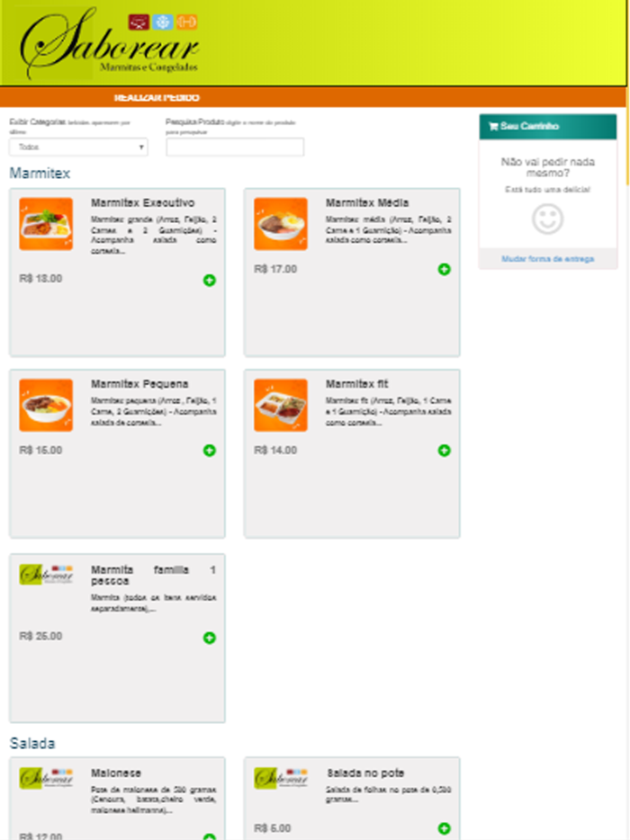Click the R$ 14.00 price
The image size is (630, 840).
tap(275, 451)
